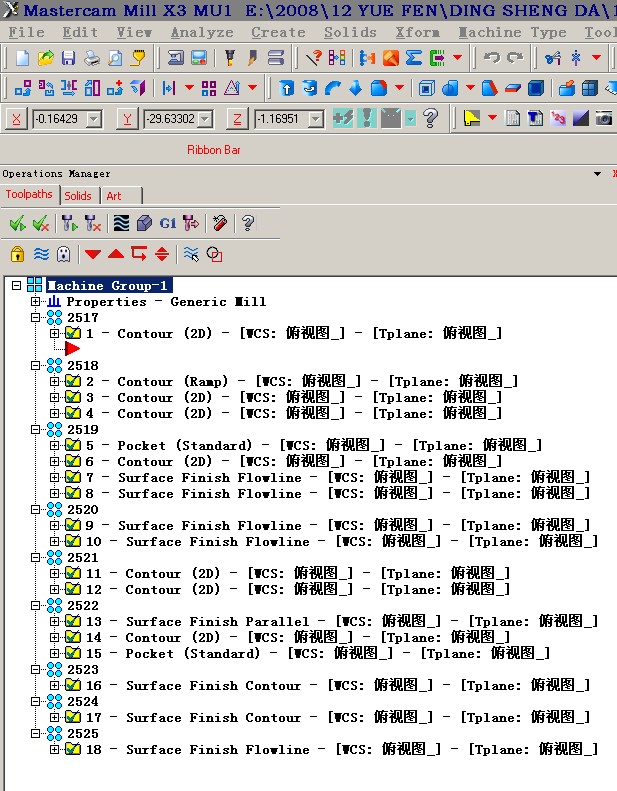617x791 pixels.
Task: Open the File menu
Action: click(26, 33)
